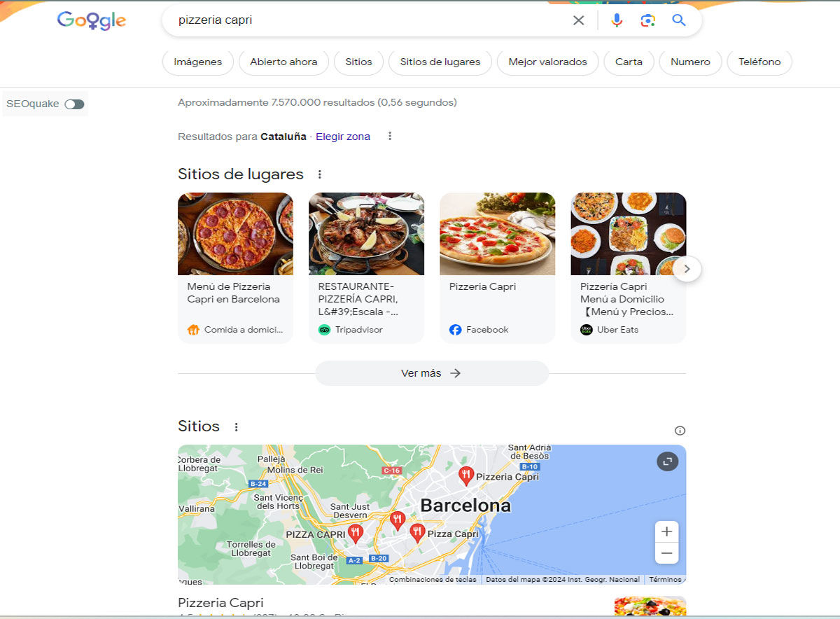
Task: Select the Numero filter chip
Action: pyautogui.click(x=690, y=62)
